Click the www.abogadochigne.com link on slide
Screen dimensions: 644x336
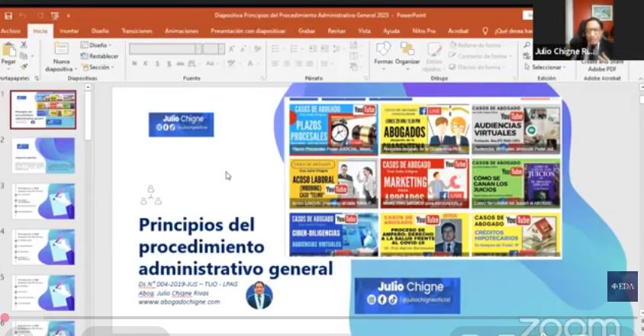pos(179,302)
